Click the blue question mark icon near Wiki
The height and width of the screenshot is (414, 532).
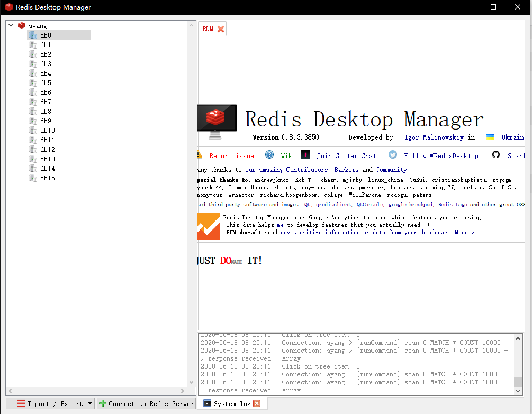269,155
